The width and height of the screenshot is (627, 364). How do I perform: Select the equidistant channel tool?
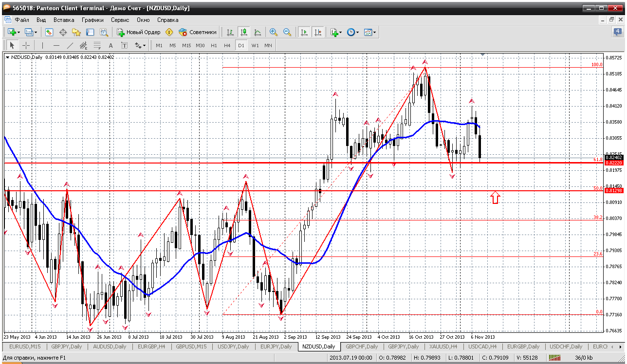pos(84,45)
